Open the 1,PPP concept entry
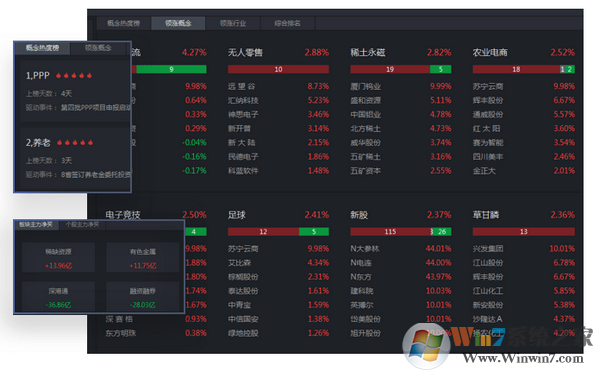Screen dimensions: 600x372 coord(38,76)
